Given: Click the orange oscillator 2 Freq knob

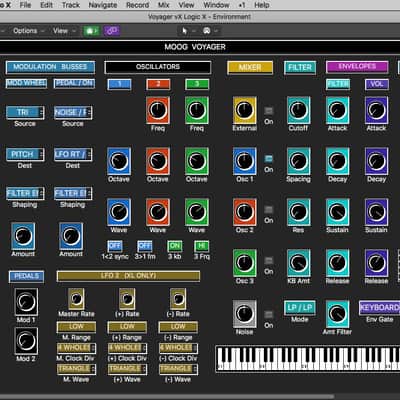Looking at the screenshot, I should 158,110.
